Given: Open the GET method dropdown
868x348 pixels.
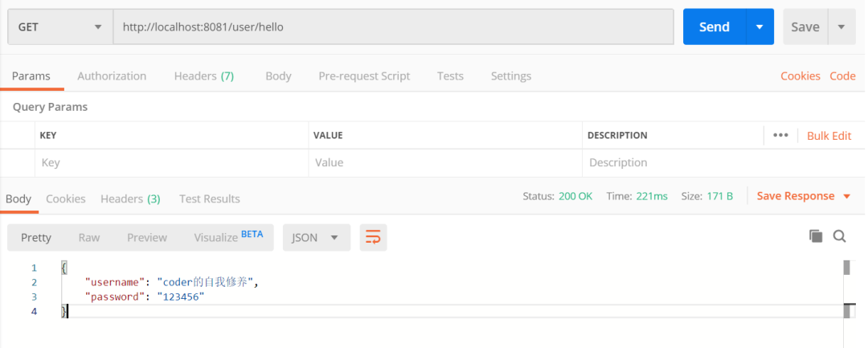Looking at the screenshot, I should (x=60, y=27).
